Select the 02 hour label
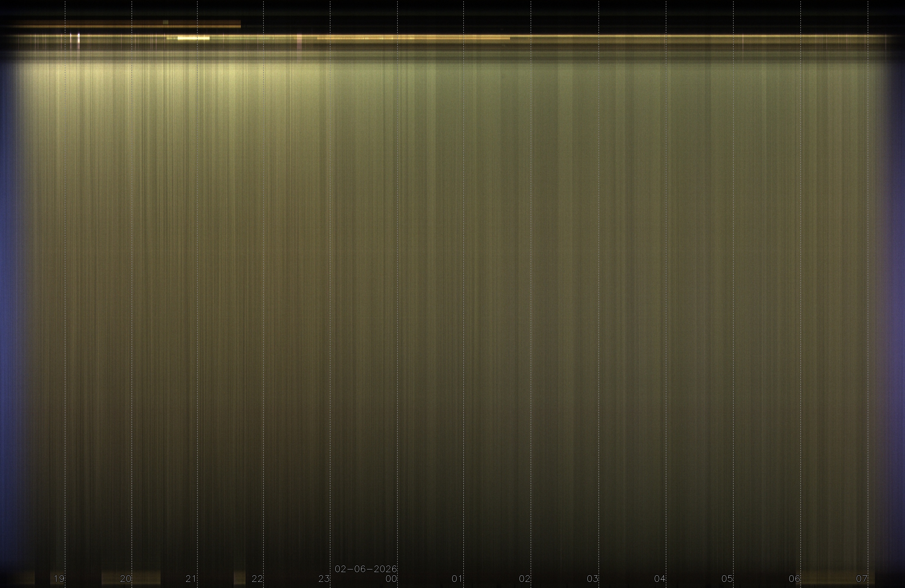The image size is (905, 588). coord(525,579)
